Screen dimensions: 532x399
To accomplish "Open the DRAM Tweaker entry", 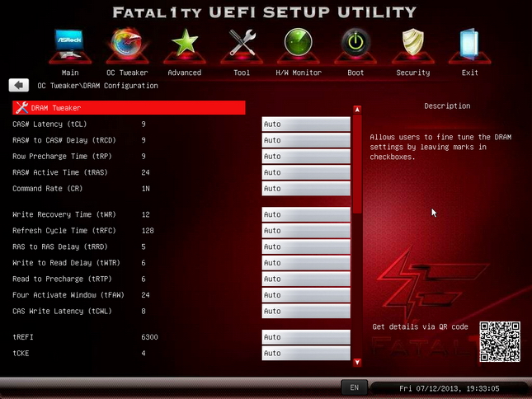I will [x=129, y=108].
